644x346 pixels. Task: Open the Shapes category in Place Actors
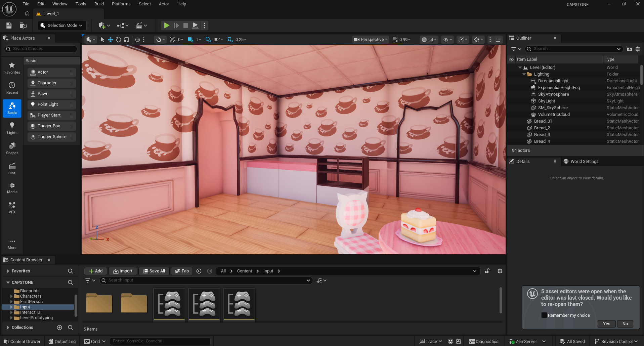point(12,148)
